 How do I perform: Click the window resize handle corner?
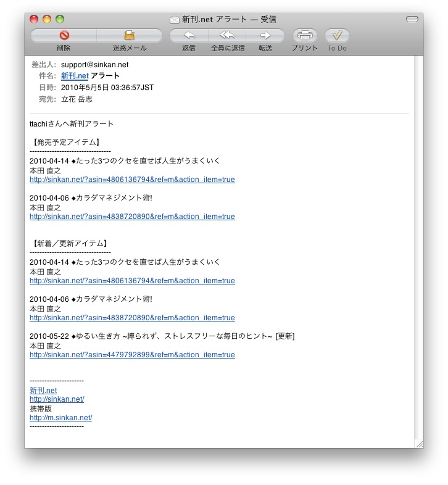tap(419, 444)
